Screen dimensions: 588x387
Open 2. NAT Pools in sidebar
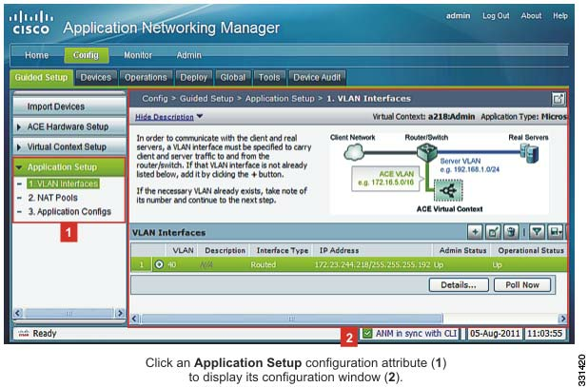pyautogui.click(x=55, y=197)
